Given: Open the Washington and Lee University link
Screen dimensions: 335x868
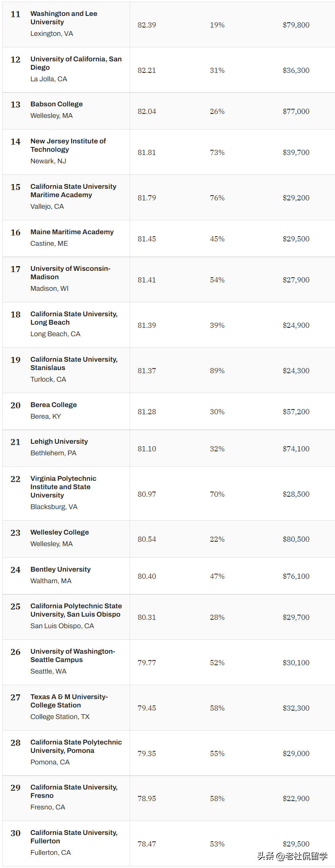Looking at the screenshot, I should point(64,18).
